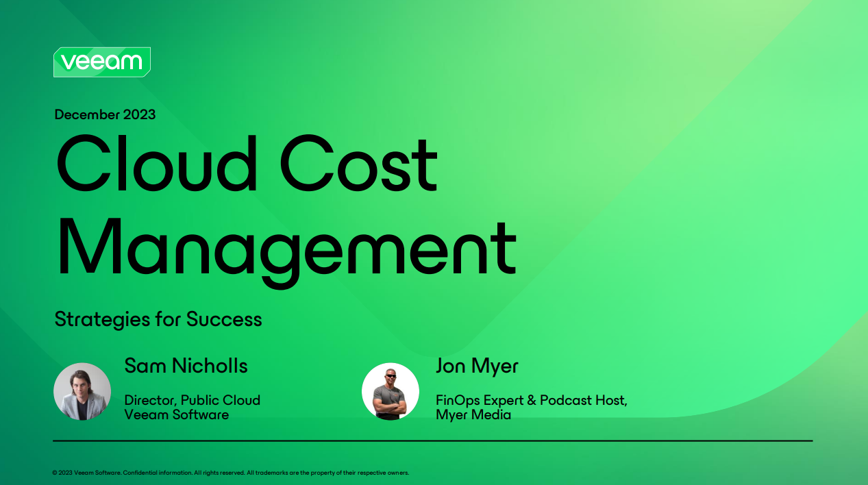Screen dimensions: 868x485
Task: Click Sam Nicholls' profile photo
Action: [x=82, y=391]
